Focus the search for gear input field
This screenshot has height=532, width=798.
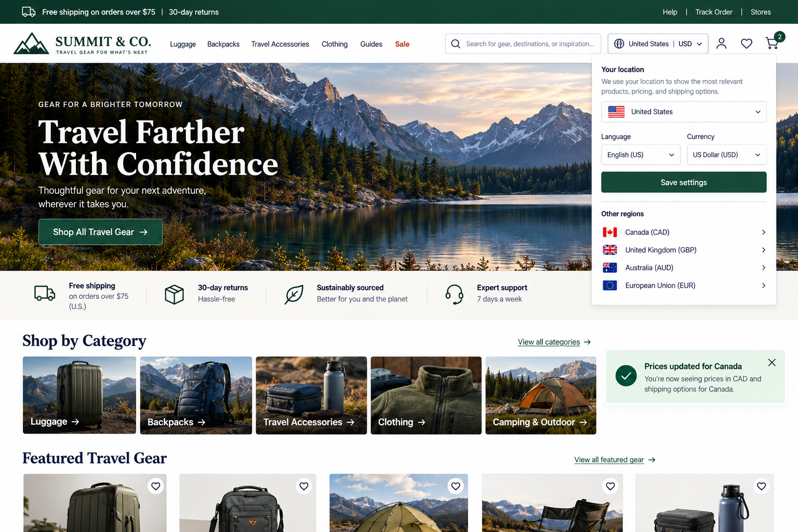coord(523,44)
